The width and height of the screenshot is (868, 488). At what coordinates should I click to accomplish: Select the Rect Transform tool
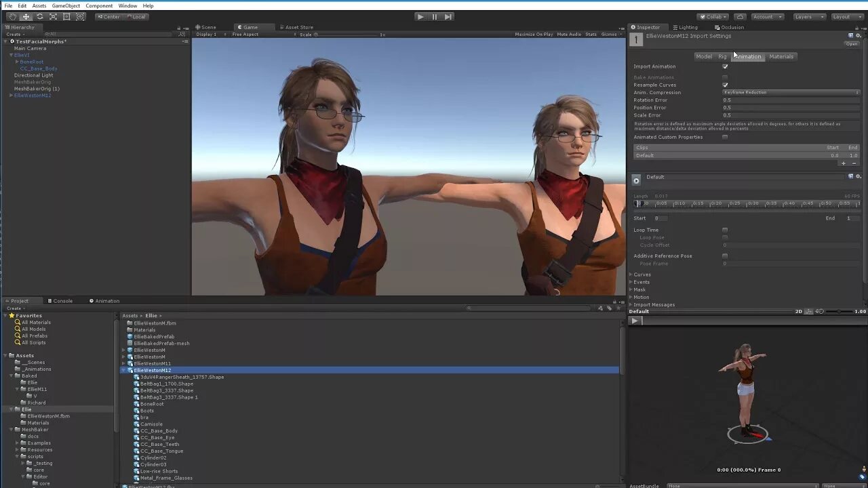(66, 16)
